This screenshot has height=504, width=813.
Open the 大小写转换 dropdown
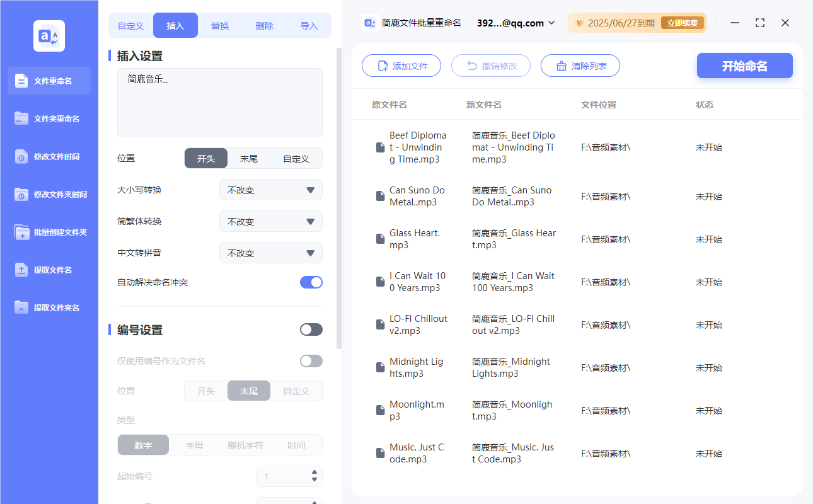point(270,190)
